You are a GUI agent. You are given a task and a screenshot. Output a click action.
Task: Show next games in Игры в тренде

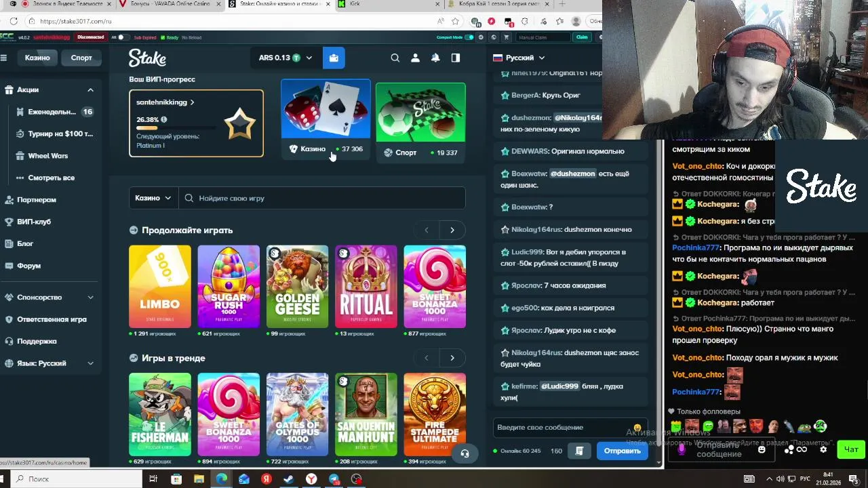[452, 358]
